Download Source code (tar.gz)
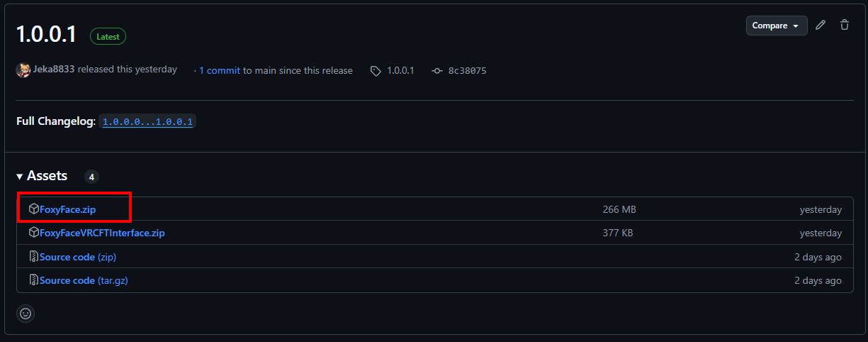The width and height of the screenshot is (868, 342). tap(83, 280)
